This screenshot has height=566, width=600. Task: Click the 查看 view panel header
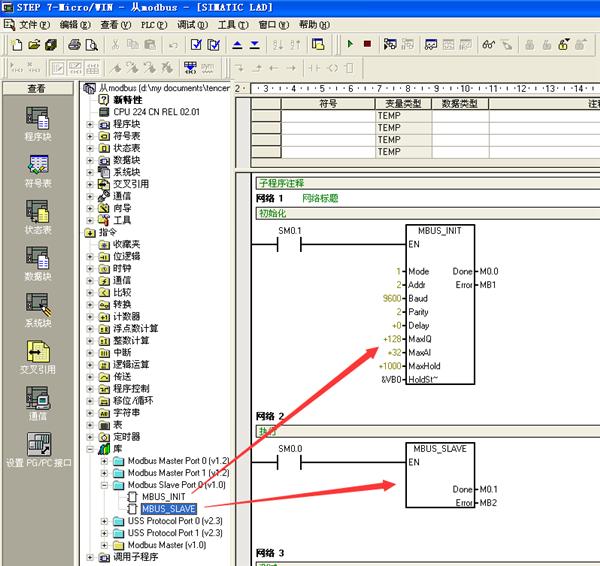(37, 88)
